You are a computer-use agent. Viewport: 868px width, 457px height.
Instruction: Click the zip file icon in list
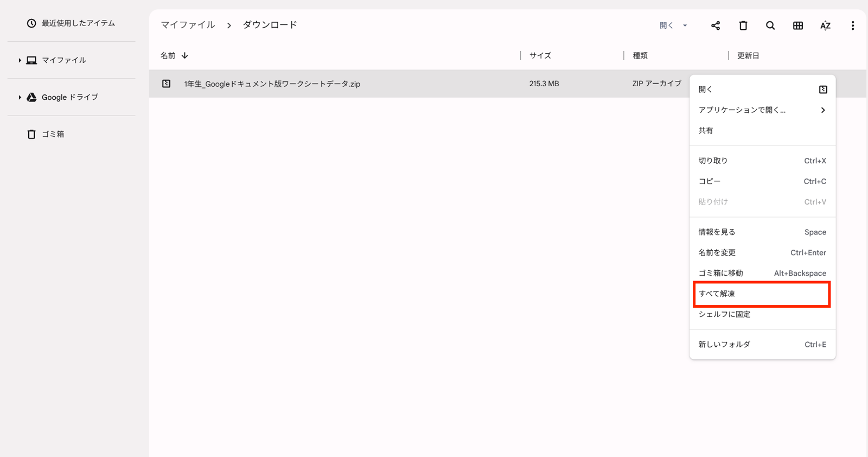pyautogui.click(x=167, y=84)
